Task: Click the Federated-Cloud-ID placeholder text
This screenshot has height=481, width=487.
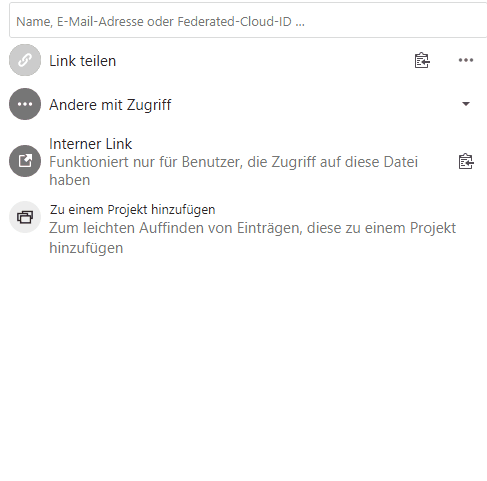Action: (x=235, y=22)
